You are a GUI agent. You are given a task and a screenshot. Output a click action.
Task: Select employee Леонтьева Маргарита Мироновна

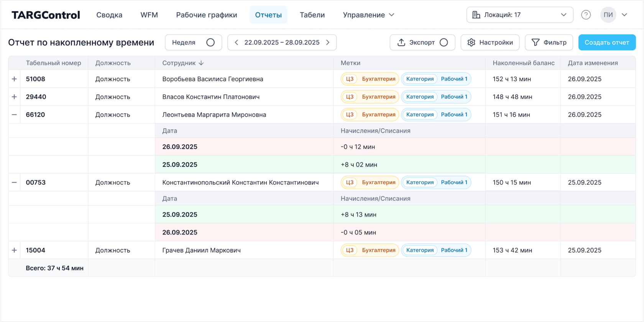pos(214,115)
